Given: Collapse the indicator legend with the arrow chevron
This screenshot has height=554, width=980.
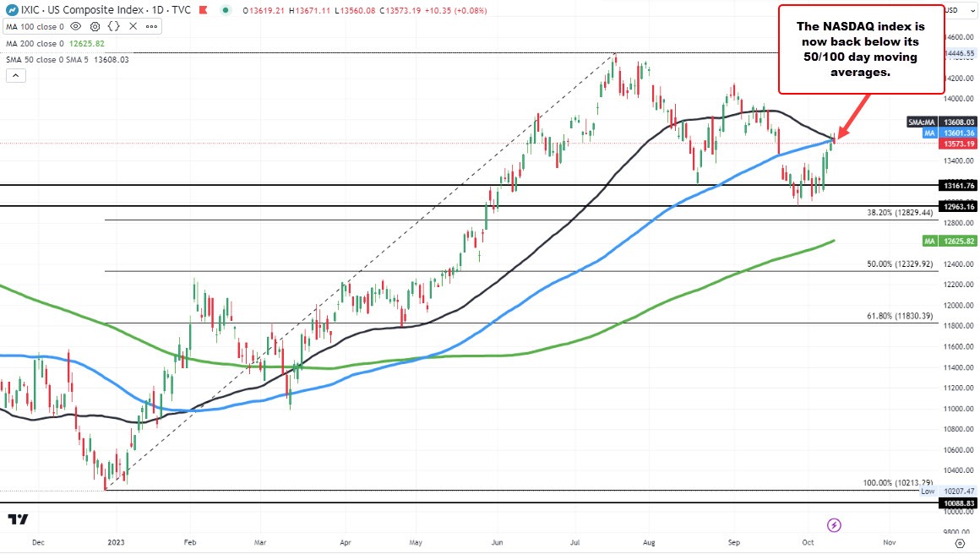Looking at the screenshot, I should tap(15, 74).
